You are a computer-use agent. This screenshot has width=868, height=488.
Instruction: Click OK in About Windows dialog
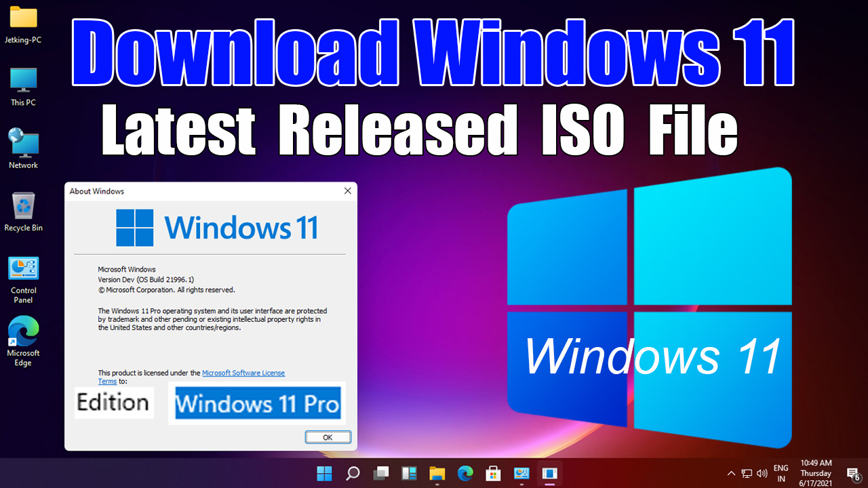pyautogui.click(x=328, y=437)
